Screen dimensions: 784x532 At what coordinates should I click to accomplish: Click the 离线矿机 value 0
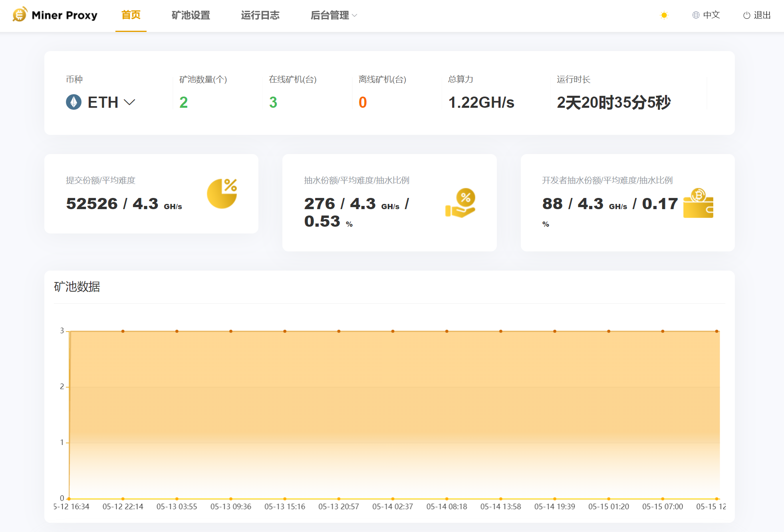pos(363,103)
